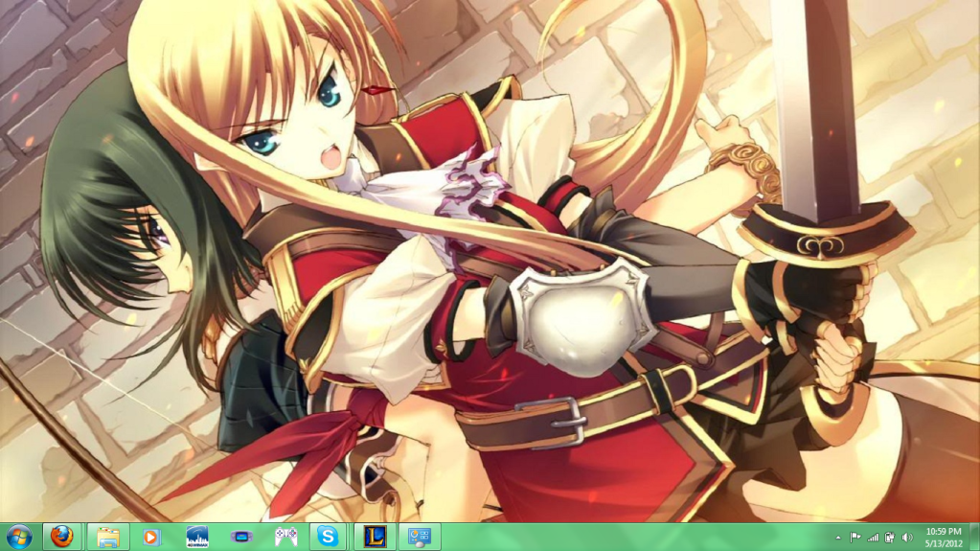The width and height of the screenshot is (980, 551).
Task: Click the Show Desktop strip
Action: [974, 537]
